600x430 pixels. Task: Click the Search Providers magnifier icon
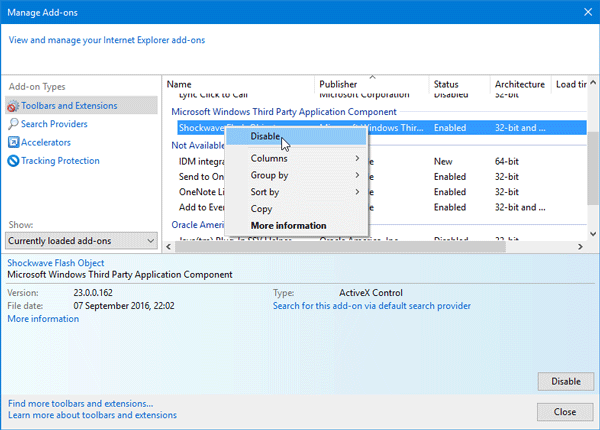(x=13, y=124)
